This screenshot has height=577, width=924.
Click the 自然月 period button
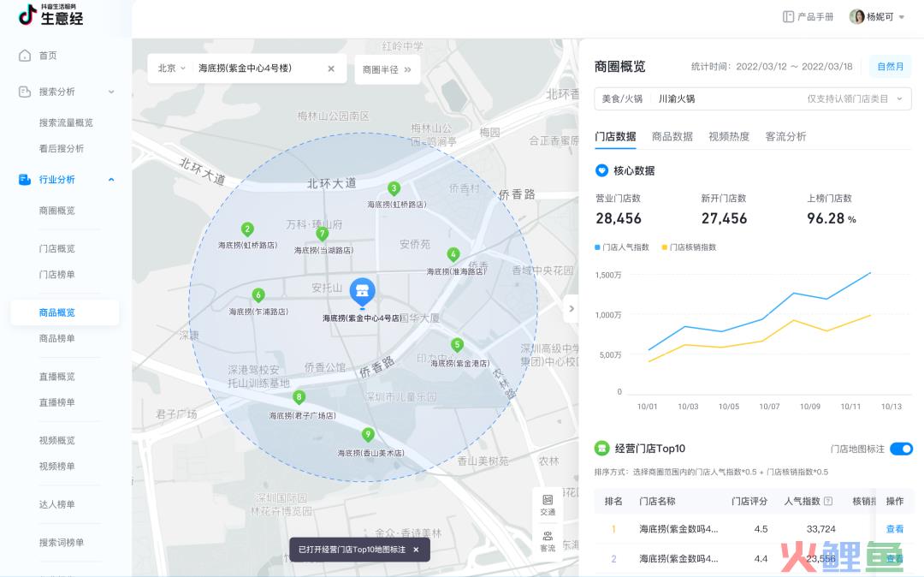point(891,67)
